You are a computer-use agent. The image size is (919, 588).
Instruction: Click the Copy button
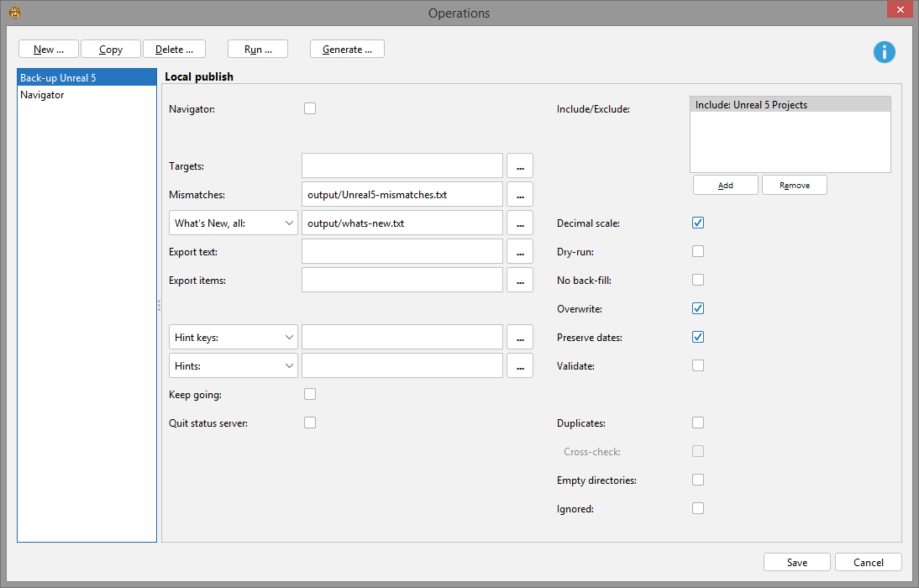coord(111,50)
